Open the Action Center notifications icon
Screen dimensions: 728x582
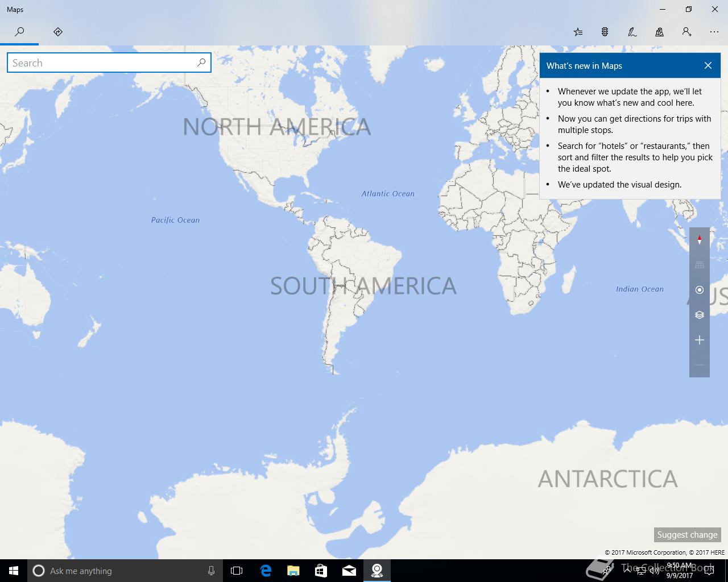click(x=709, y=571)
